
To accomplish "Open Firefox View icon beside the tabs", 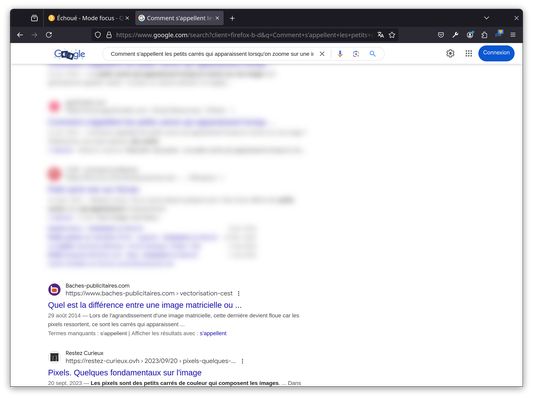I will 34,18.
